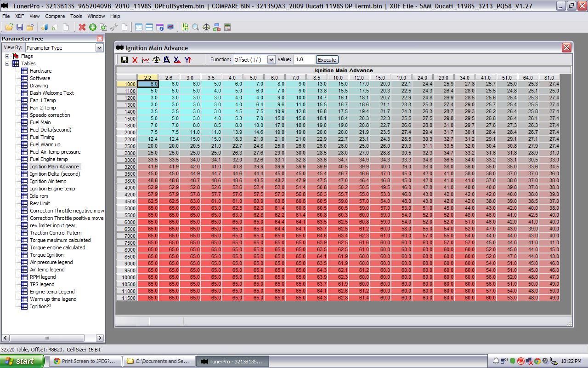Click the Windows start button
The image size is (588, 368).
click(x=22, y=361)
